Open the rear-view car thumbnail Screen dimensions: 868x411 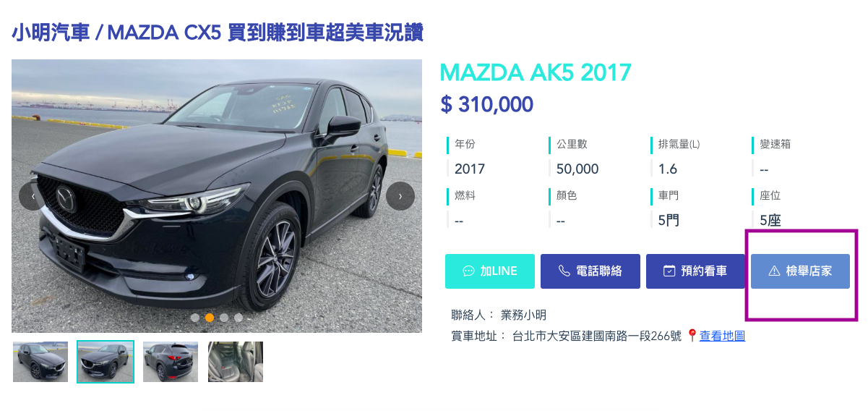[171, 362]
